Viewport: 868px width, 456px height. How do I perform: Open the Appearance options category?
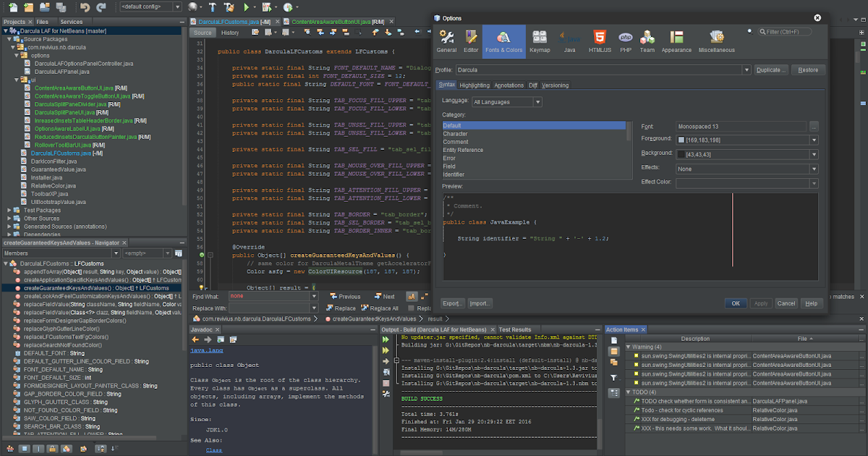pos(676,40)
